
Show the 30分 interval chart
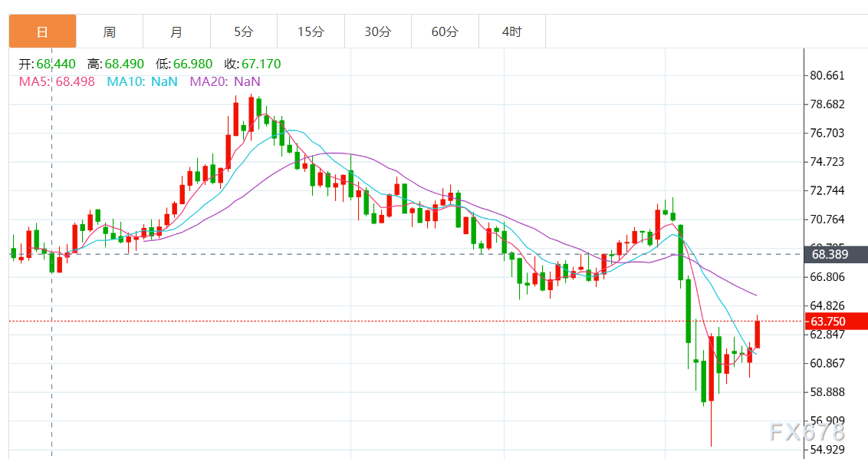[x=377, y=31]
